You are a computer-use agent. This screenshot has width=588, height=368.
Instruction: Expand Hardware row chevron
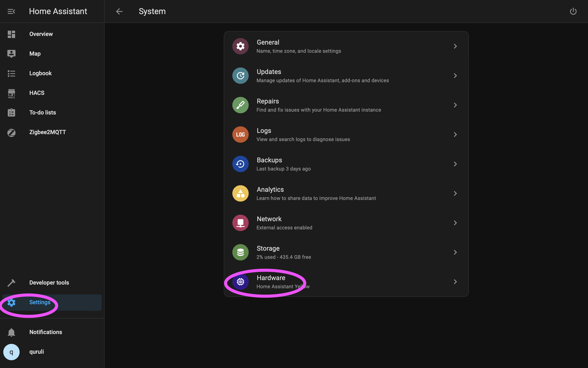coord(455,282)
